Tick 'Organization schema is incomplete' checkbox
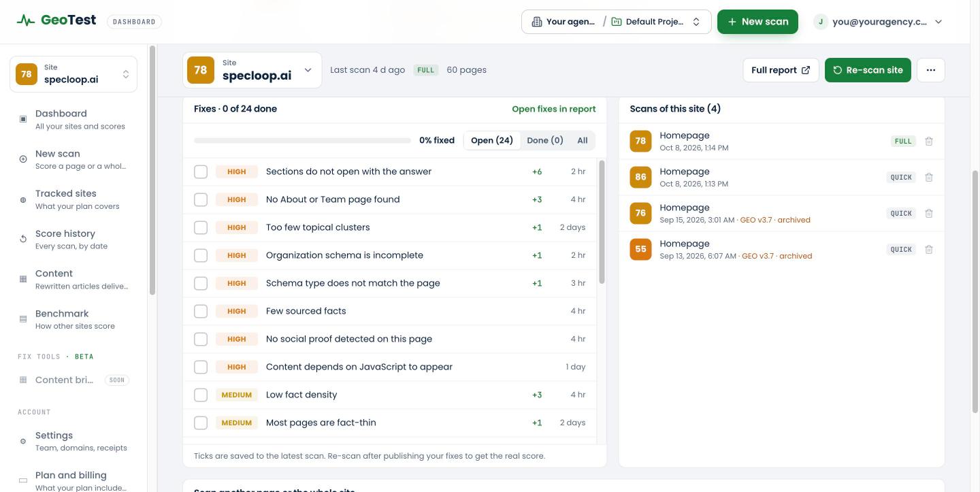This screenshot has height=492, width=980. pos(201,255)
